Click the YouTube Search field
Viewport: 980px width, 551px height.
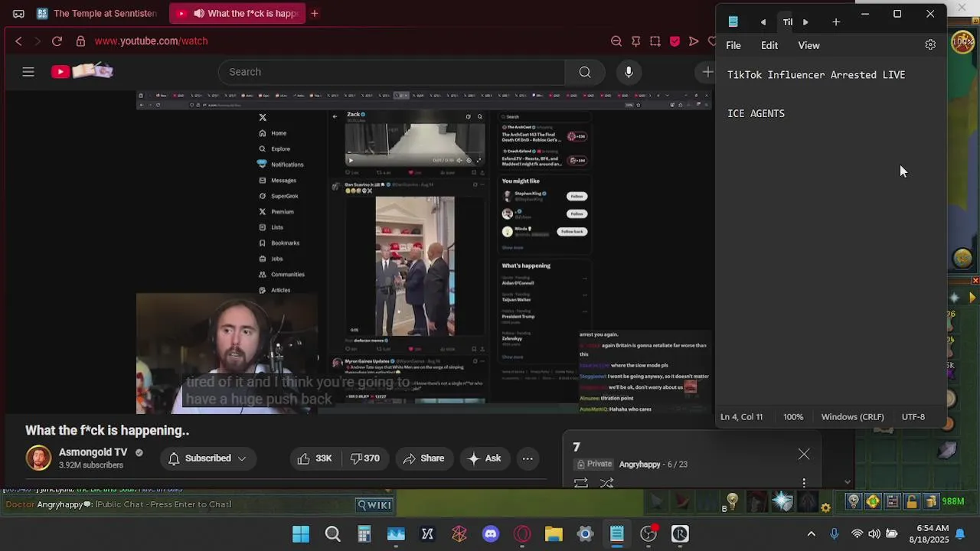(391, 72)
